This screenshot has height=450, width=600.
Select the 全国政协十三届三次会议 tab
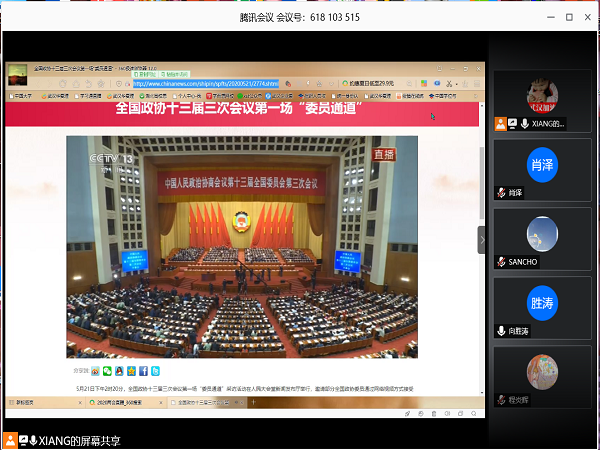point(207,403)
